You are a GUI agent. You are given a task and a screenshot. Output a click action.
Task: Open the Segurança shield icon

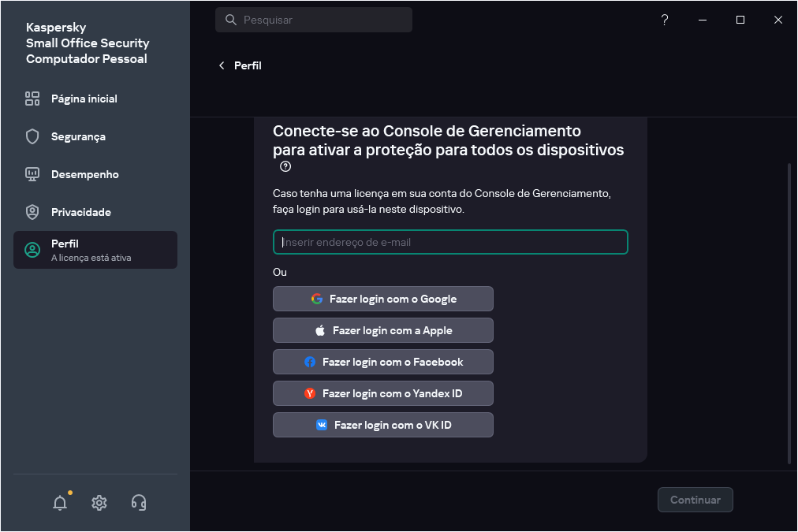(x=32, y=136)
